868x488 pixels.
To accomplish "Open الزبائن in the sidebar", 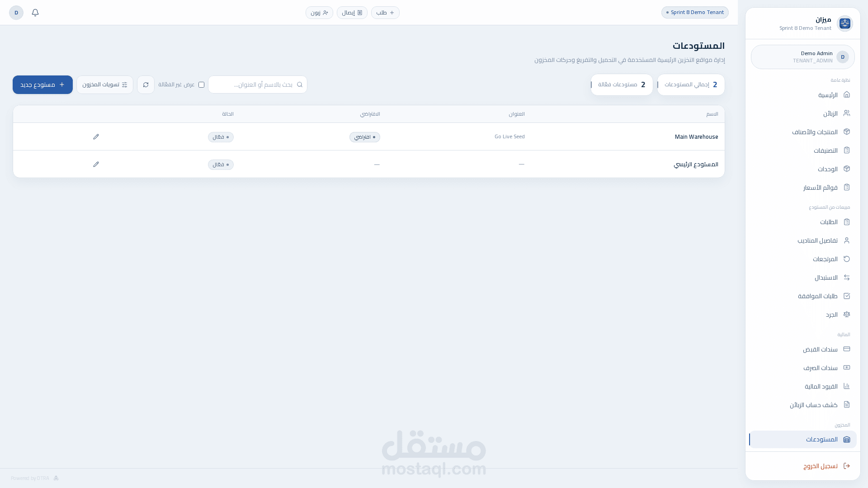I will (830, 114).
